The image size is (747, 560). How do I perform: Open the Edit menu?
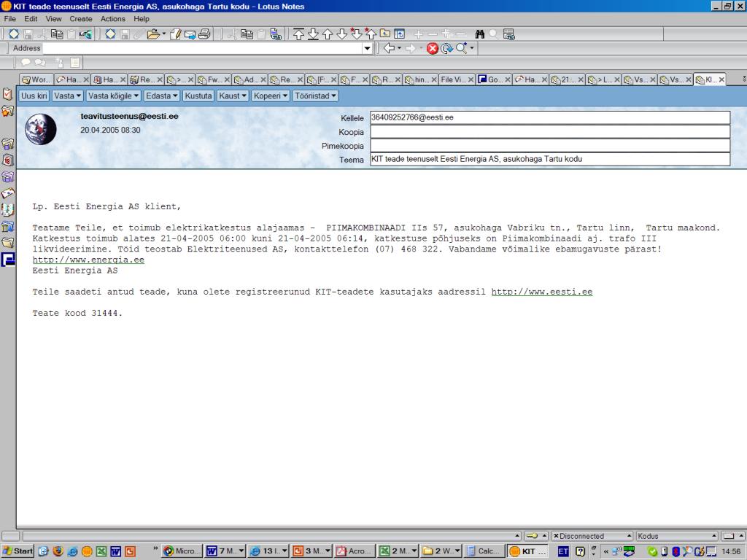point(31,18)
